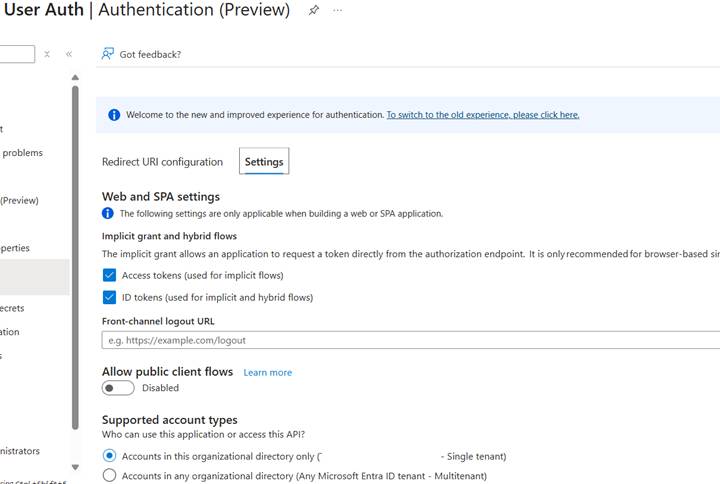
Task: Click the sidebar scrollbar down arrow
Action: click(x=75, y=467)
